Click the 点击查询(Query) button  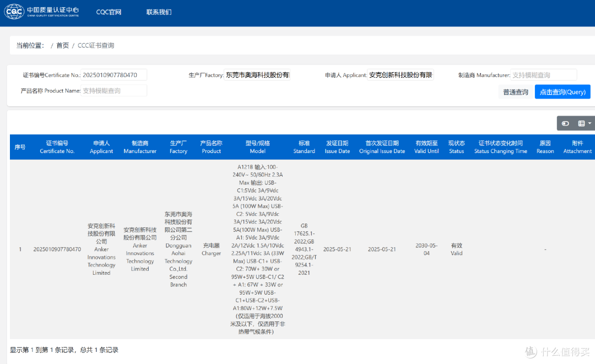pos(562,92)
